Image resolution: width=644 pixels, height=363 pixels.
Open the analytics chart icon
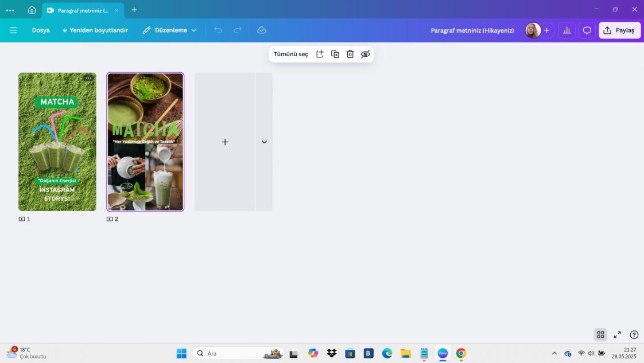tap(567, 30)
